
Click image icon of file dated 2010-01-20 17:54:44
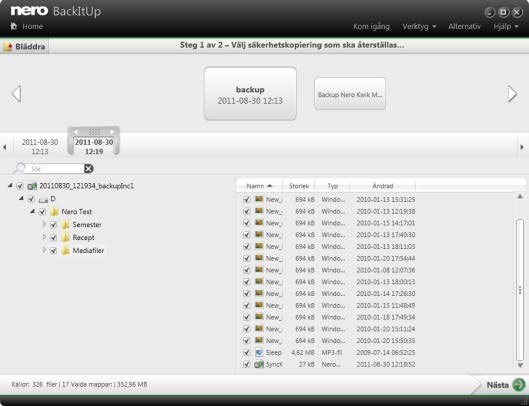pyautogui.click(x=259, y=258)
